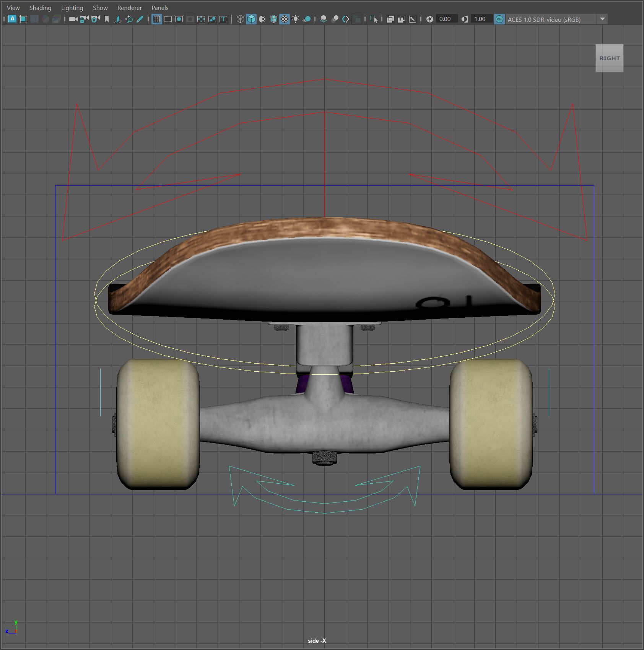Click the Gamma reset icon
This screenshot has width=644, height=650.
point(465,19)
